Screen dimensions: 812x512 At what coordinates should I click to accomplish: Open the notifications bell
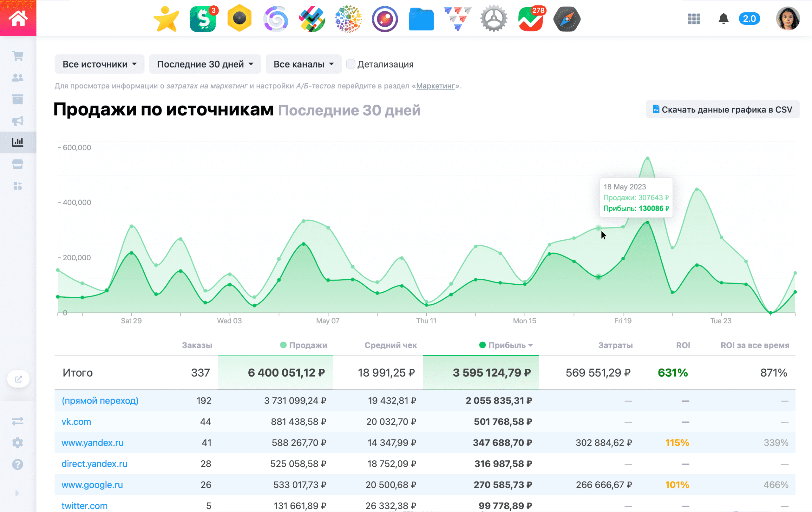point(723,19)
